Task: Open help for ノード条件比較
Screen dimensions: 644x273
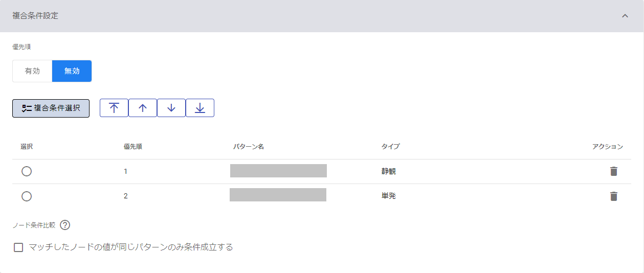Action: tap(65, 225)
